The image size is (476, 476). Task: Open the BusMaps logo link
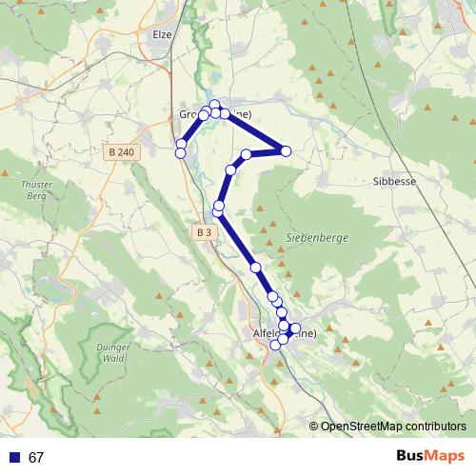(430, 456)
